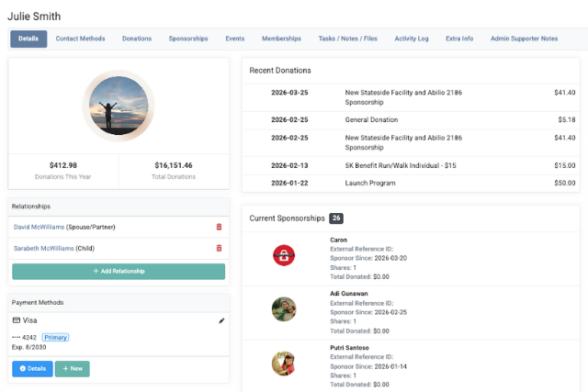The height and width of the screenshot is (392, 588).
Task: Add a New payment method
Action: pos(73,368)
